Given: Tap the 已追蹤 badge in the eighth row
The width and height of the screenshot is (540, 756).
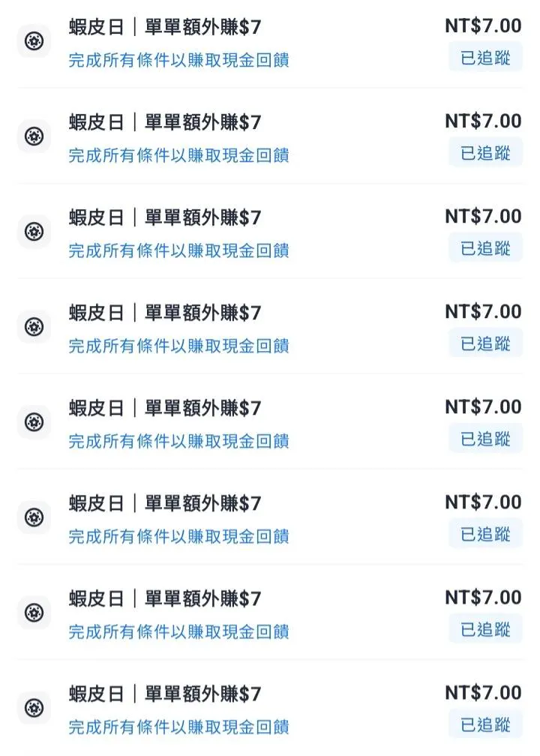Looking at the screenshot, I should click(x=485, y=724).
